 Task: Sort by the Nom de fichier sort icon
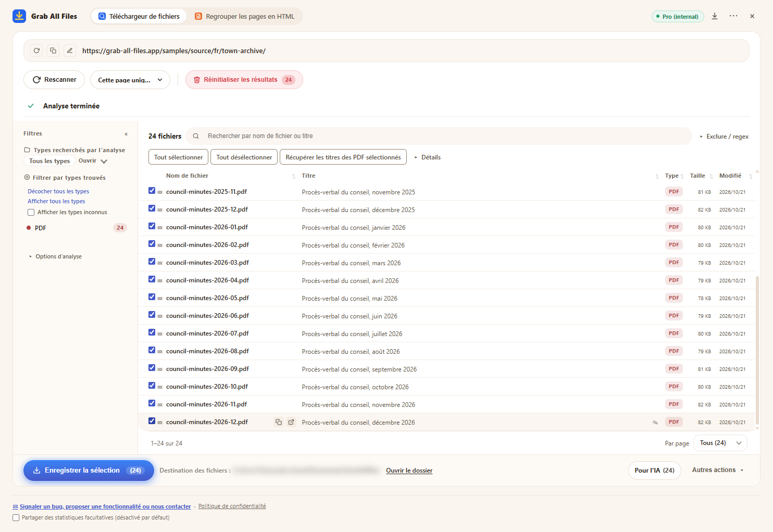click(294, 176)
